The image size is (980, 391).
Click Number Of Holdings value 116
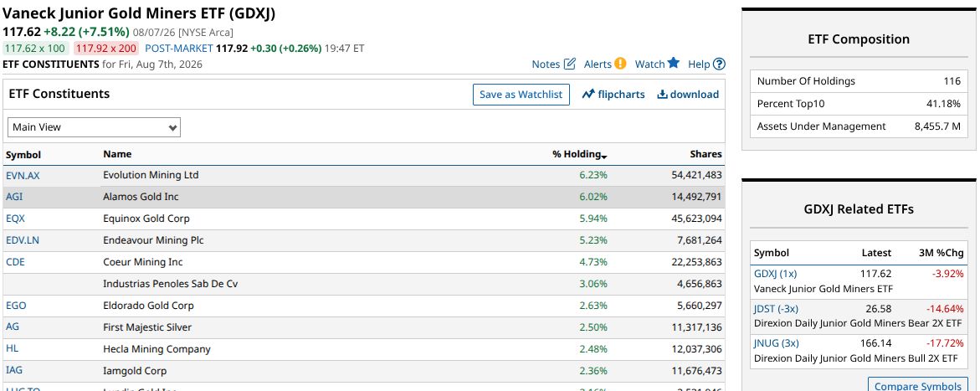pyautogui.click(x=952, y=81)
